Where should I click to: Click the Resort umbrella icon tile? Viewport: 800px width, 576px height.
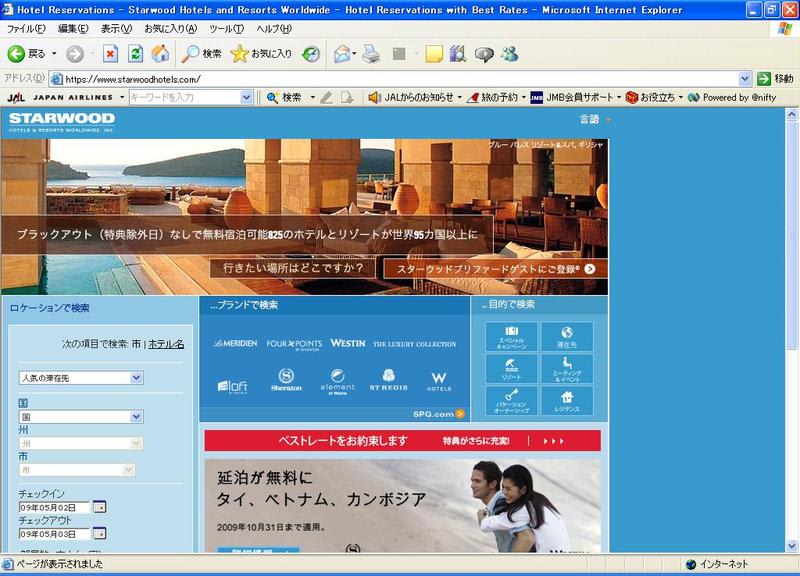click(x=511, y=369)
